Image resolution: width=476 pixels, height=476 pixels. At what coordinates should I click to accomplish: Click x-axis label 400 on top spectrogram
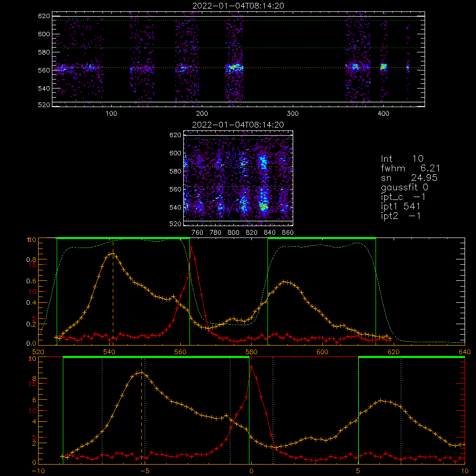tap(383, 114)
